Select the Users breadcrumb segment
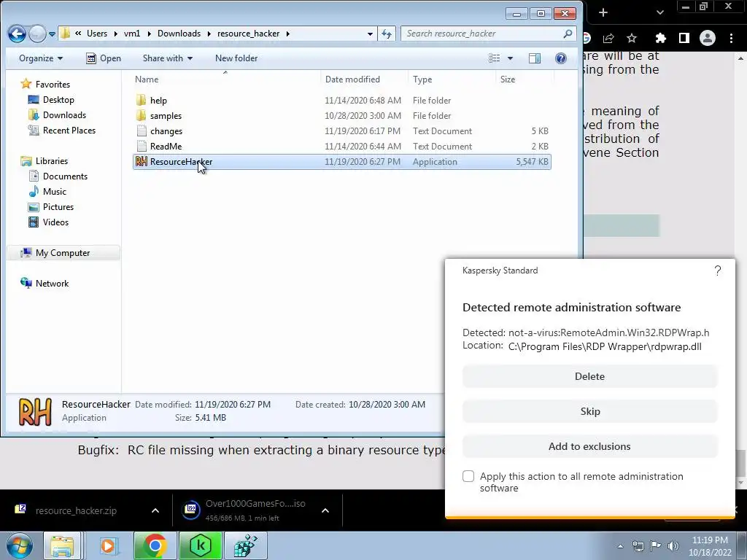Viewport: 747px width, 560px height. click(97, 34)
